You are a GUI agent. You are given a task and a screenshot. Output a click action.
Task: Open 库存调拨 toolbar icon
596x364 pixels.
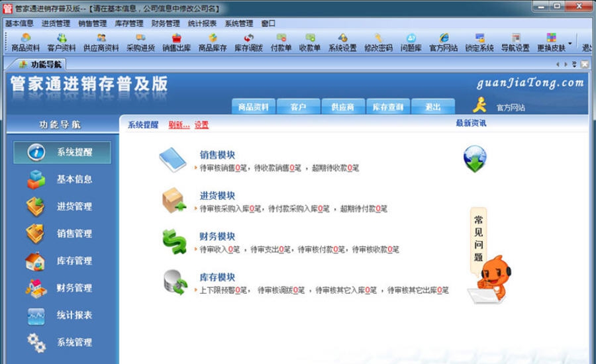click(248, 42)
